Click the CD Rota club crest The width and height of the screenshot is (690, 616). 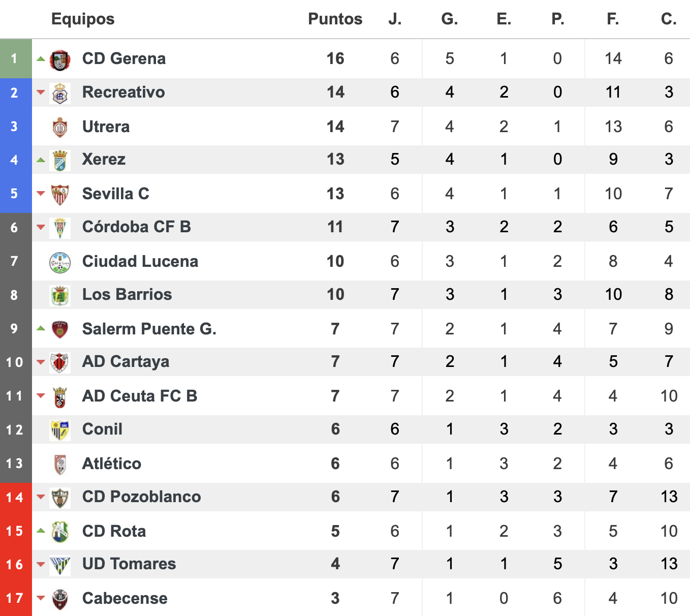click(x=60, y=532)
